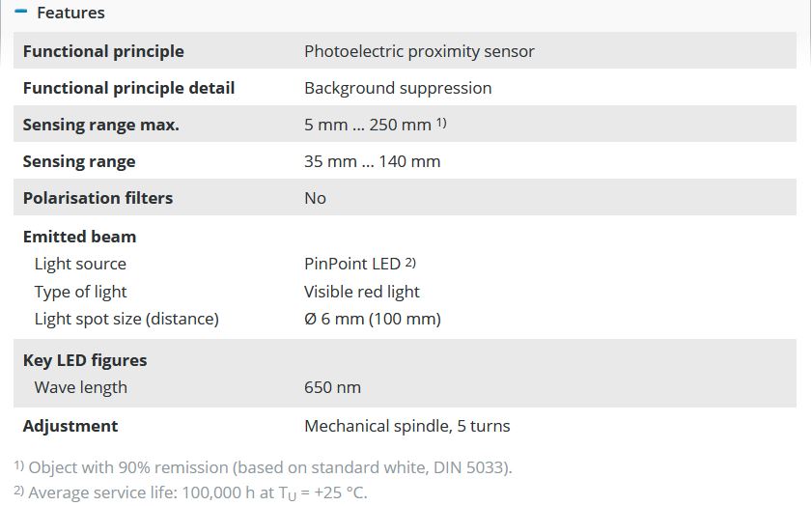The image size is (812, 506).
Task: Collapse the Features section minus icon
Action: click(x=22, y=13)
